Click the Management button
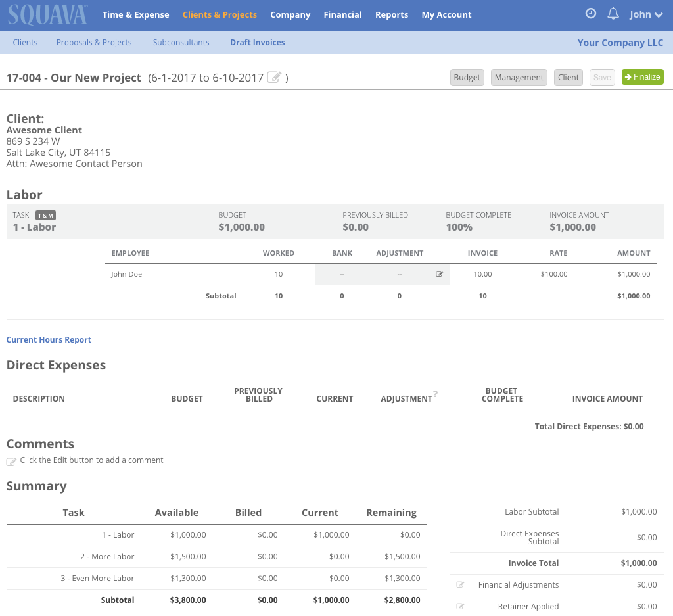This screenshot has width=673, height=616. click(x=519, y=78)
